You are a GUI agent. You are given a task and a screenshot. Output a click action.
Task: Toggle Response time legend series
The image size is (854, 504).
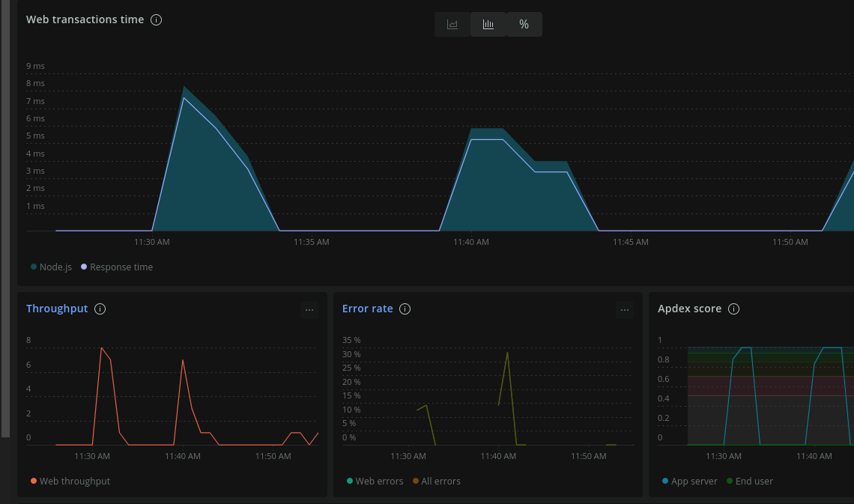click(x=117, y=267)
